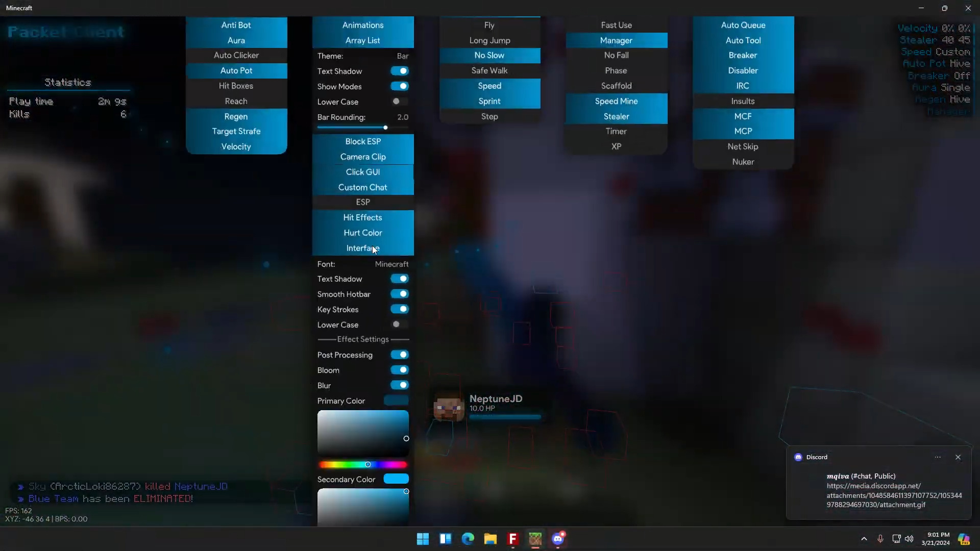Toggle Bloom effect switch
The width and height of the screenshot is (980, 551).
tap(400, 370)
